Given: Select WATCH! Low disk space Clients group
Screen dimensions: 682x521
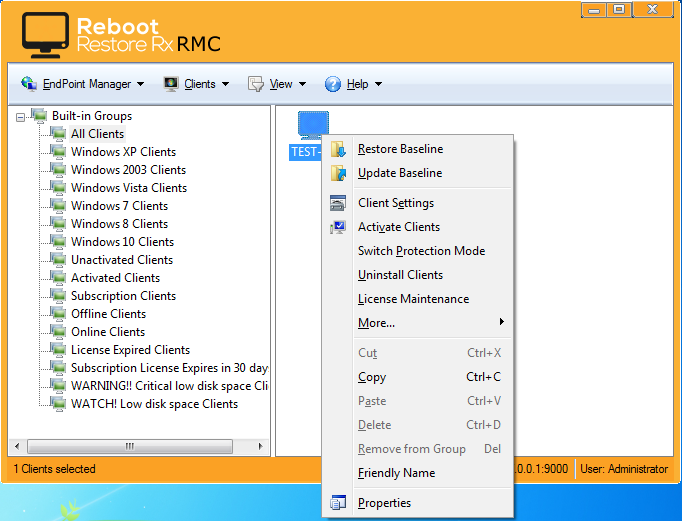Looking at the screenshot, I should pos(154,404).
